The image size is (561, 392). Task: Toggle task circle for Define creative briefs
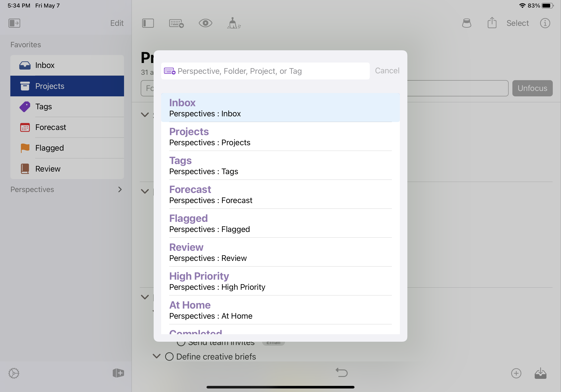169,356
